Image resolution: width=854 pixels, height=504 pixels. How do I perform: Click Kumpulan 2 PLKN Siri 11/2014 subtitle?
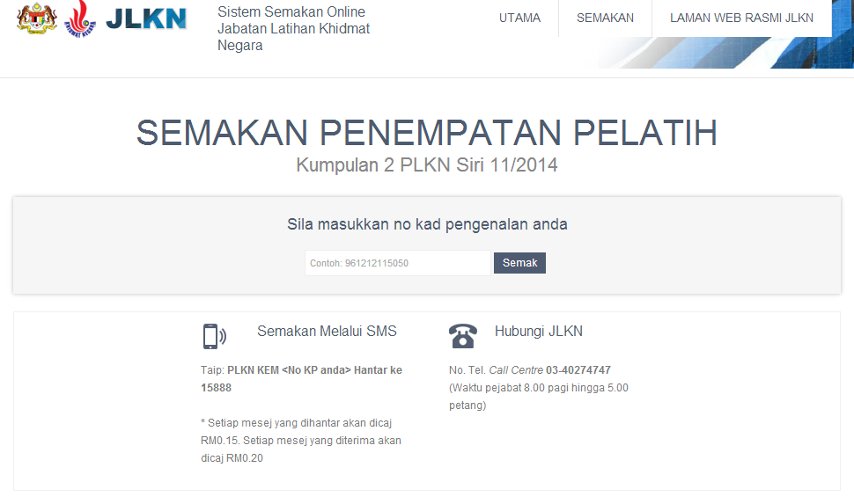(x=427, y=164)
